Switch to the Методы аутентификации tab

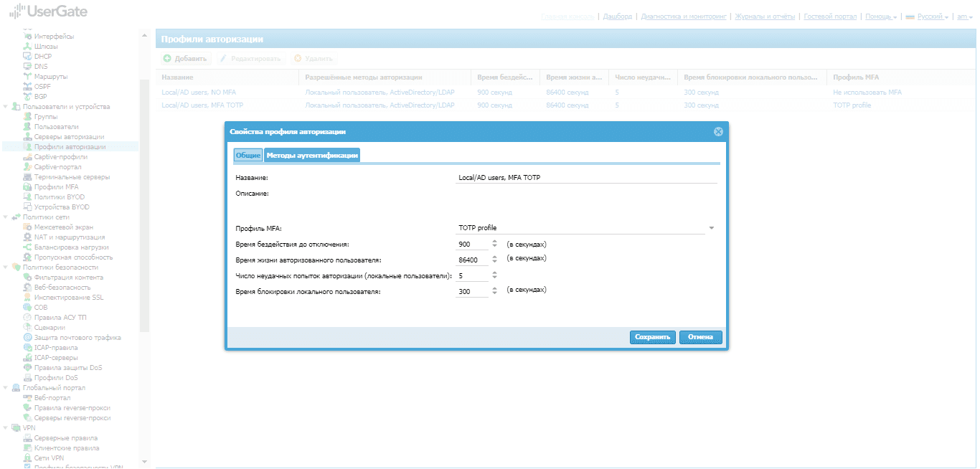(312, 156)
